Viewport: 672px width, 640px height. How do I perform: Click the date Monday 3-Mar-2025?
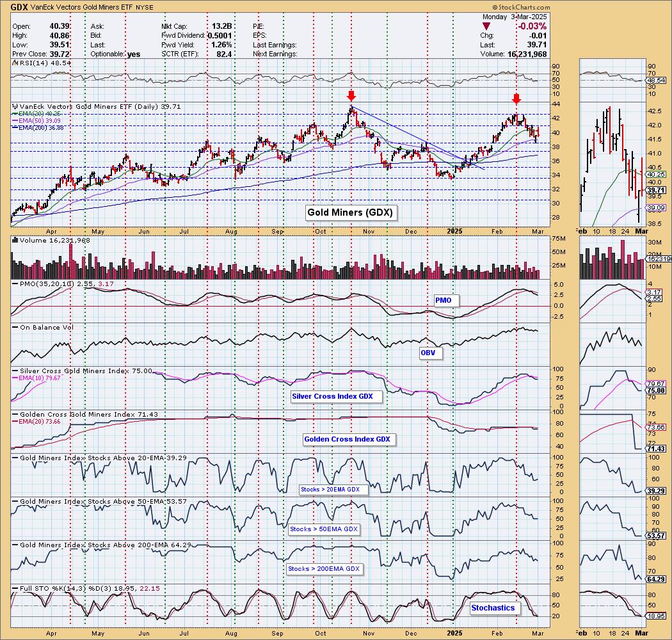point(515,17)
